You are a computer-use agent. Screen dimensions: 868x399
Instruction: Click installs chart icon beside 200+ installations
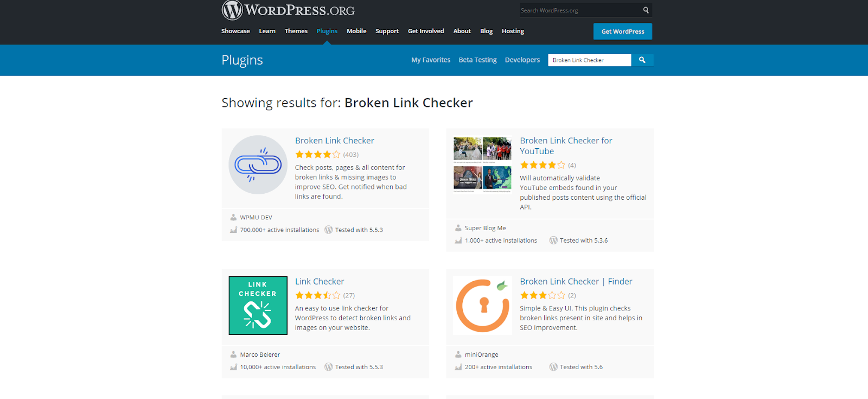(458, 368)
